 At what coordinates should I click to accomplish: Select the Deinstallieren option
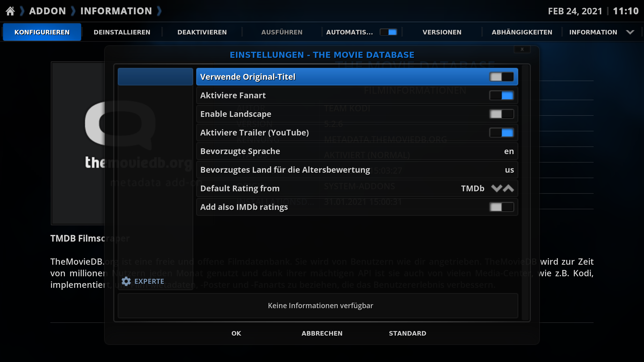coord(122,32)
